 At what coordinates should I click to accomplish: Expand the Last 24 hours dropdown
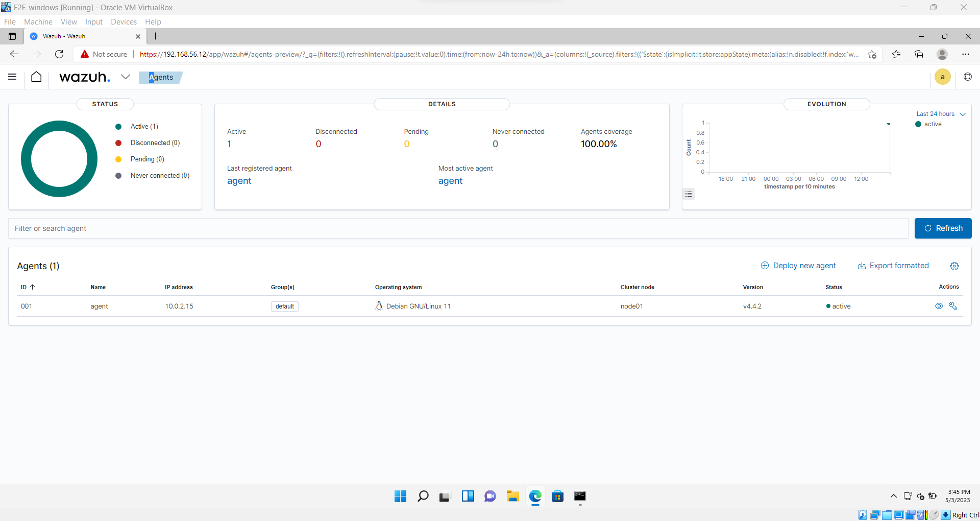941,114
